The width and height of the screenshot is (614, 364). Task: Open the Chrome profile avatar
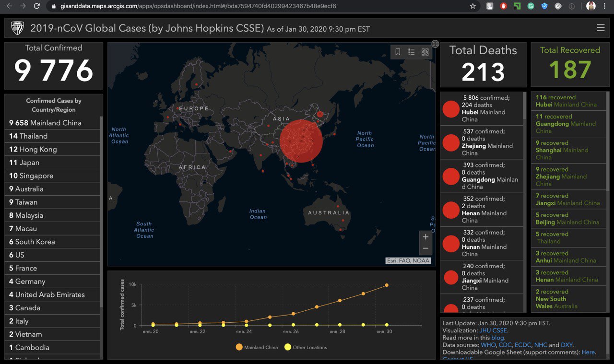coord(591,6)
